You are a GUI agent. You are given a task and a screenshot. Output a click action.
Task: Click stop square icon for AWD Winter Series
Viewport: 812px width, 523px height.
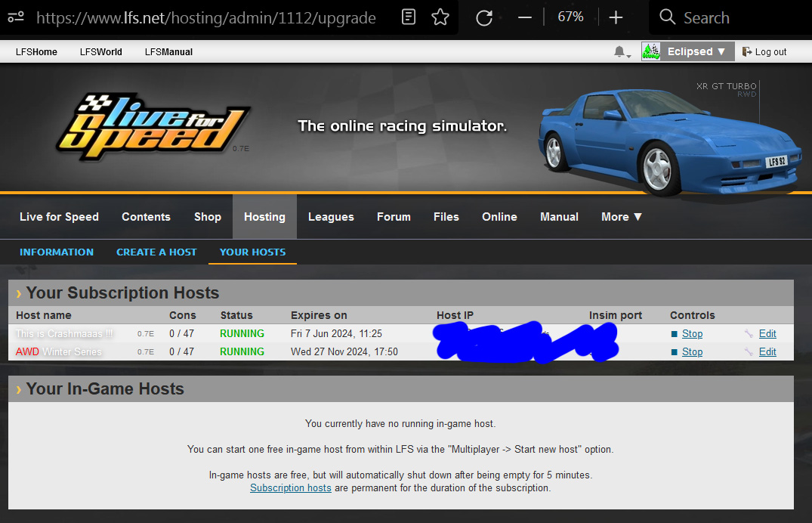[x=675, y=352]
